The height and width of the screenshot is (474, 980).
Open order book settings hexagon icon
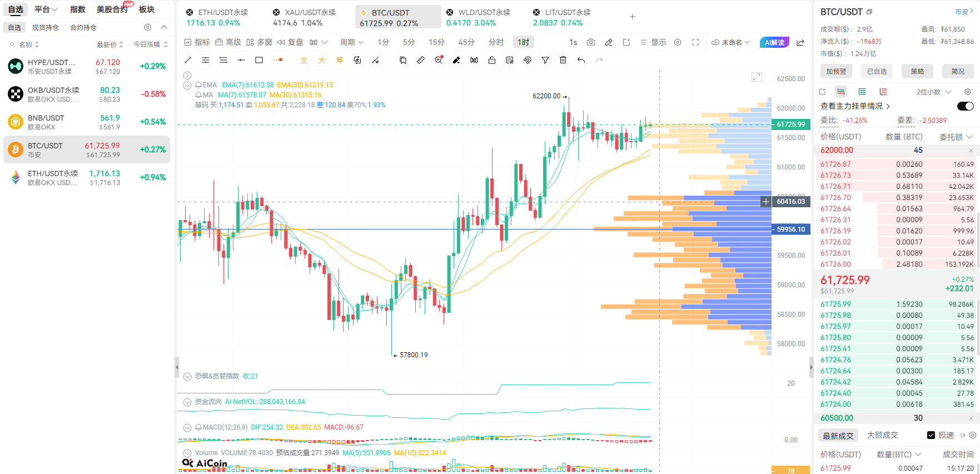coord(968,92)
